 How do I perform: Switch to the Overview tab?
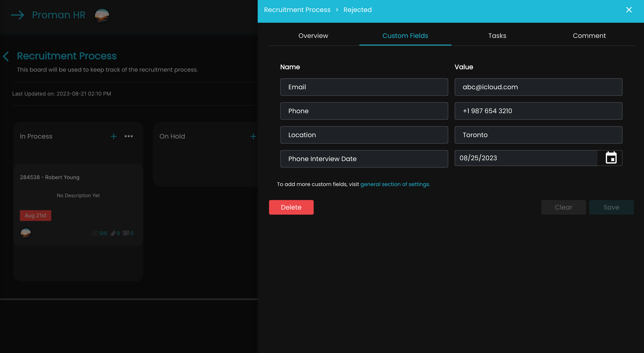[313, 36]
